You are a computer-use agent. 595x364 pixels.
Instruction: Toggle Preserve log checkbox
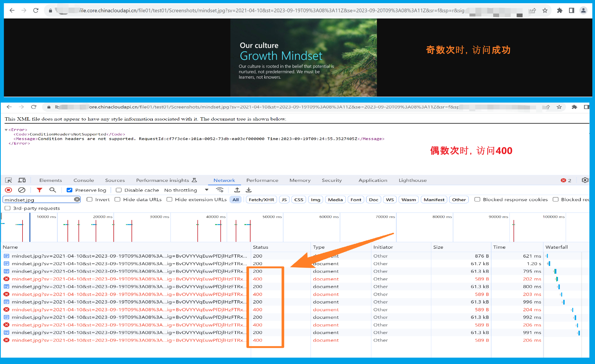[x=69, y=191]
